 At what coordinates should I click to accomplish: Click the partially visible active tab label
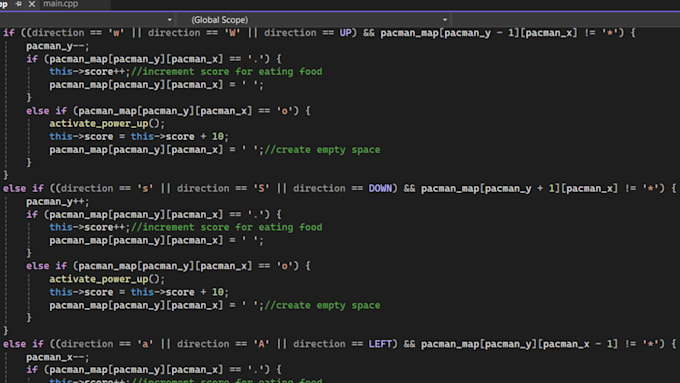[x=4, y=4]
